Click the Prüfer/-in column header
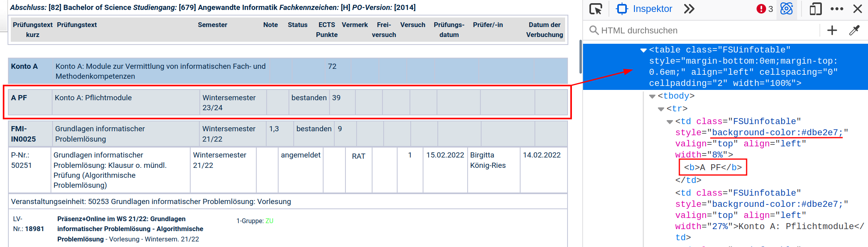The height and width of the screenshot is (247, 868). tap(488, 25)
